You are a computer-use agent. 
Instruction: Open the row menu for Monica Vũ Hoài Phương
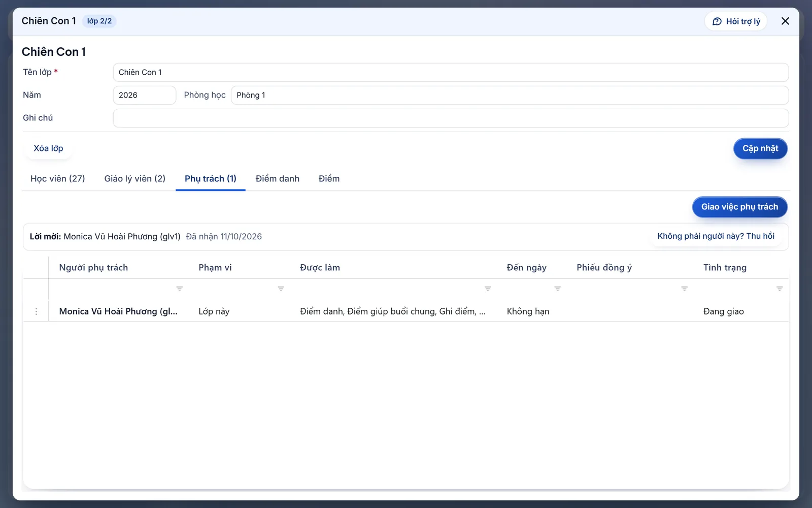pyautogui.click(x=36, y=311)
